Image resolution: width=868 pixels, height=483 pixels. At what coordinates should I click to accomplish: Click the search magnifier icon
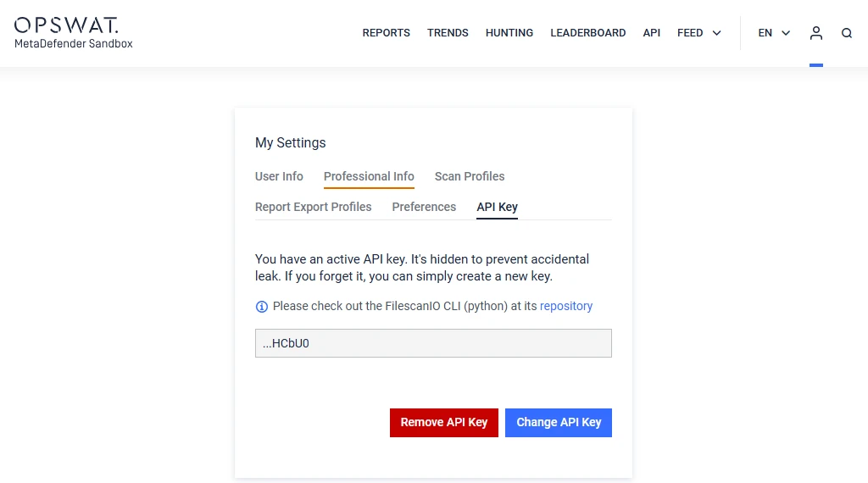[847, 33]
